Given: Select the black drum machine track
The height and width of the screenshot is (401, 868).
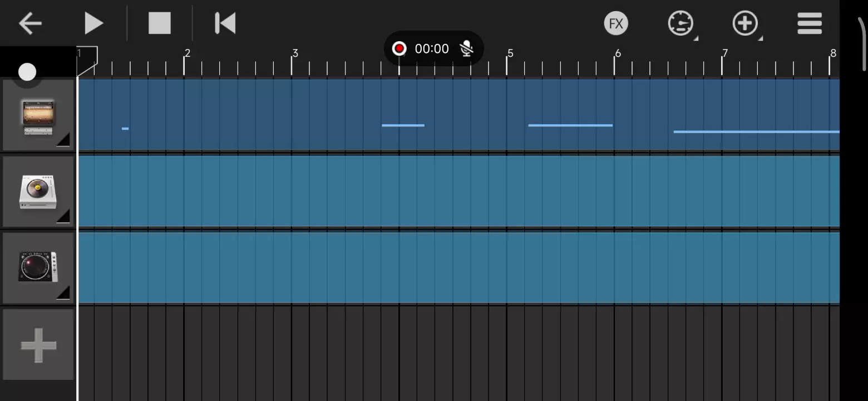Looking at the screenshot, I should [x=38, y=267].
